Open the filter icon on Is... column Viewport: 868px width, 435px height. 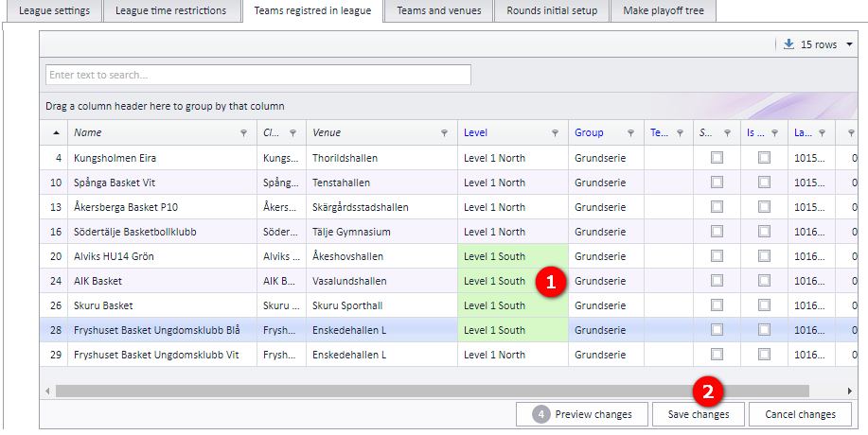(x=775, y=133)
